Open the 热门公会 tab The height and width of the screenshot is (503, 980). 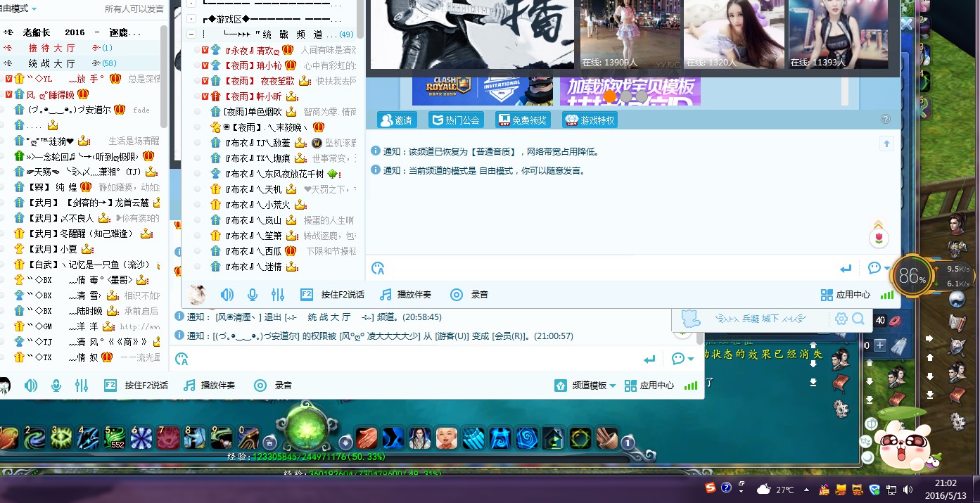456,120
